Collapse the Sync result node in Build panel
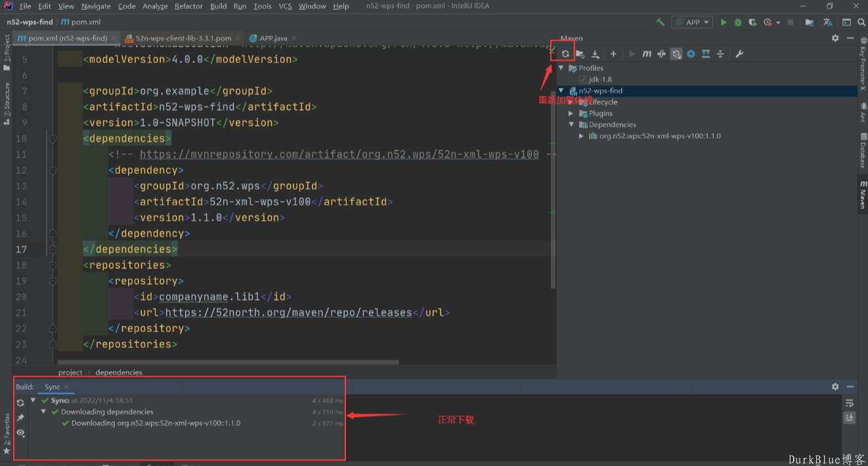Image resolution: width=868 pixels, height=466 pixels. pyautogui.click(x=33, y=400)
